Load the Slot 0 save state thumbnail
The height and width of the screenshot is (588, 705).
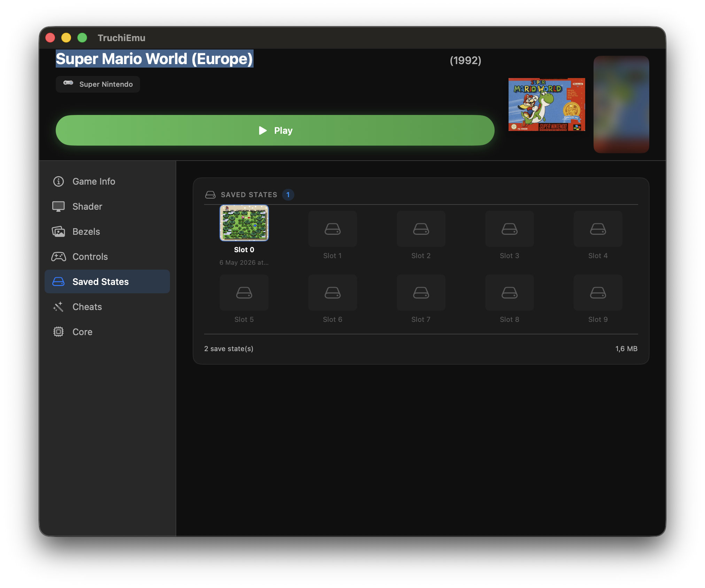pyautogui.click(x=244, y=223)
